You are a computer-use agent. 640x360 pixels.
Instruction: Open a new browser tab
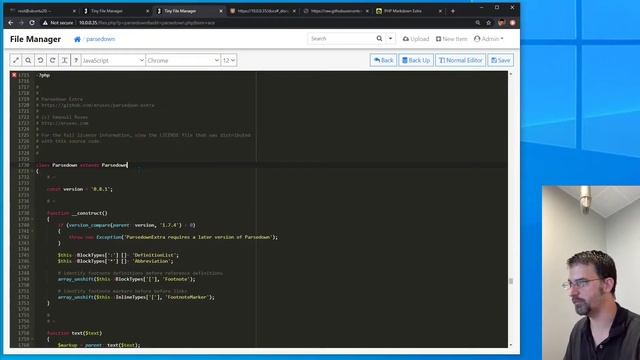pyautogui.click(x=453, y=11)
